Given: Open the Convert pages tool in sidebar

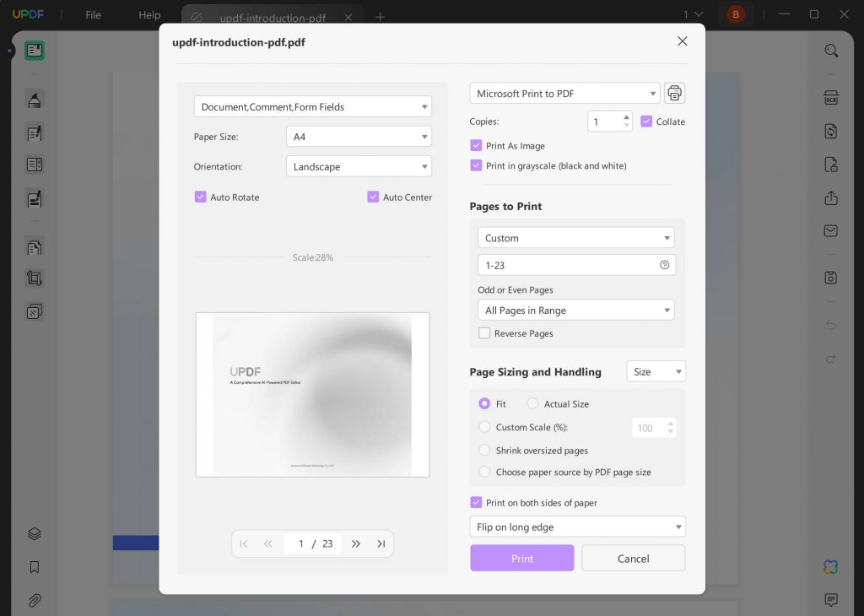Looking at the screenshot, I should coord(34,247).
